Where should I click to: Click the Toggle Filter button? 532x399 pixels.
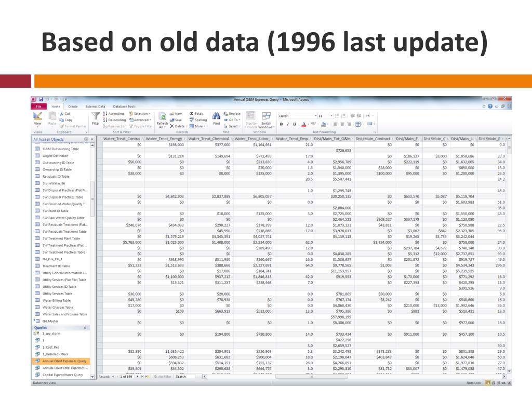click(141, 126)
